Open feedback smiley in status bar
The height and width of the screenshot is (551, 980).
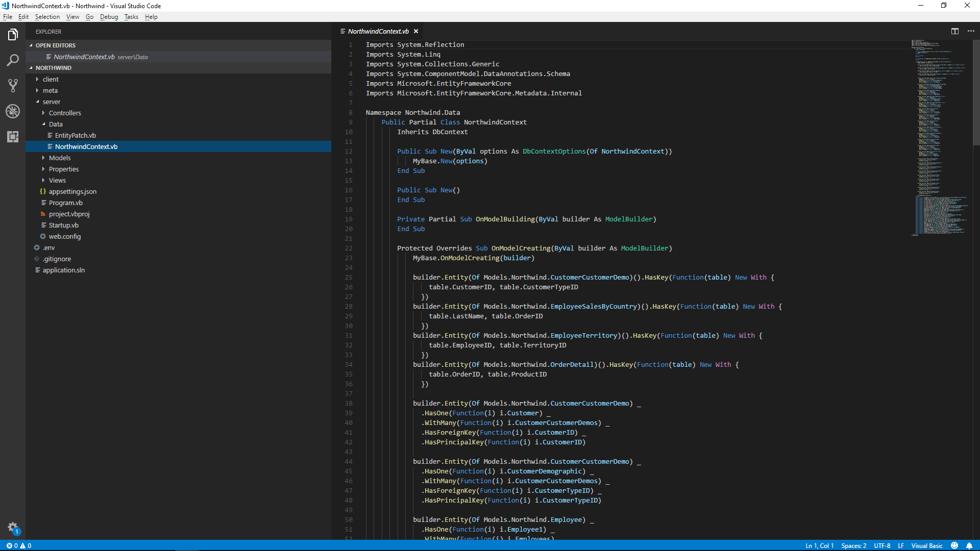pyautogui.click(x=954, y=545)
